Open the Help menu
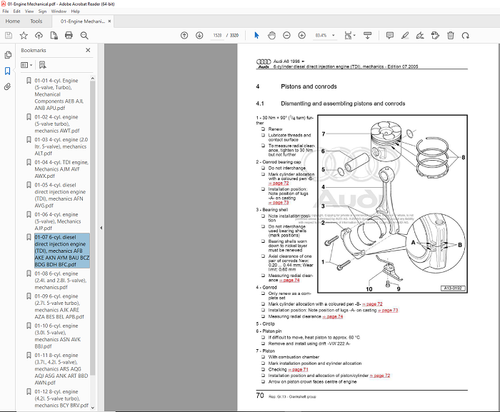This screenshot has height=412, width=500. pos(75,11)
